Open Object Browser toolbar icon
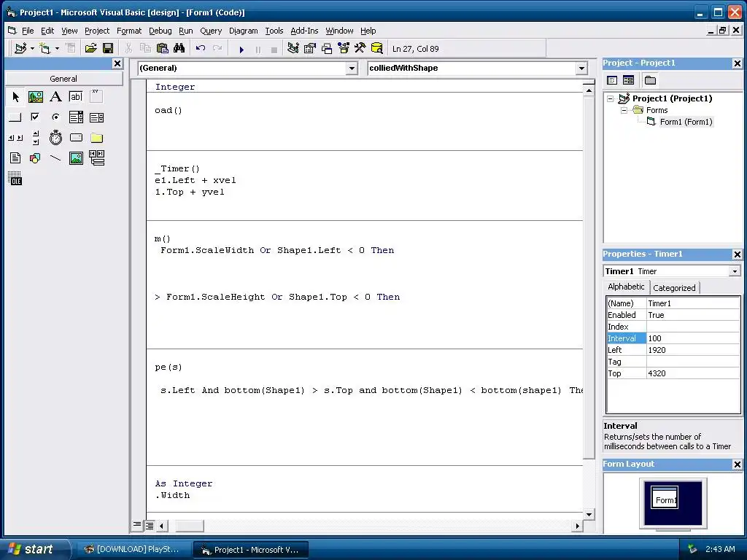This screenshot has width=747, height=560. pyautogui.click(x=344, y=48)
